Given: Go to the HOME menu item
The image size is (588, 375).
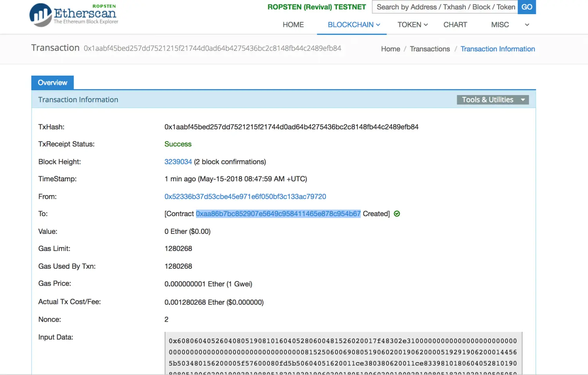Looking at the screenshot, I should click(293, 25).
